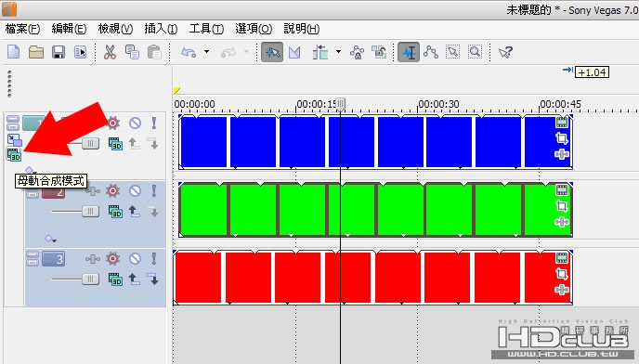Click the Cut scissors toolbar icon
The height and width of the screenshot is (364, 639).
[x=110, y=53]
